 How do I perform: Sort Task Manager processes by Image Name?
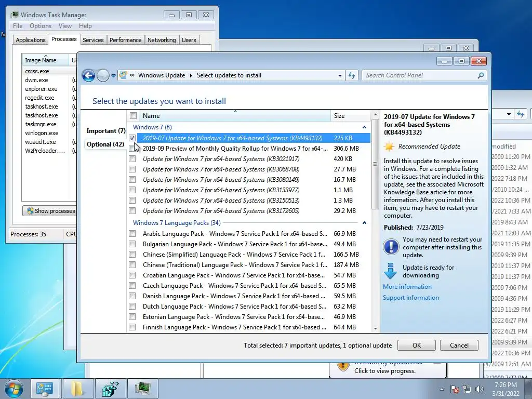pos(45,60)
